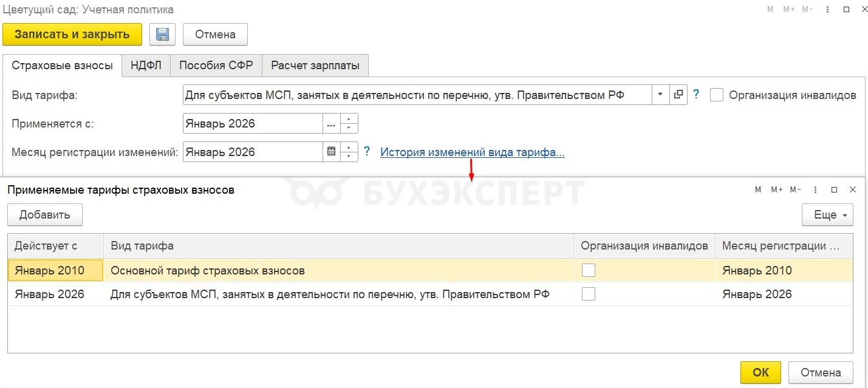The width and height of the screenshot is (868, 388).
Task: Open the История изменений вида тарифа link
Action: [472, 152]
